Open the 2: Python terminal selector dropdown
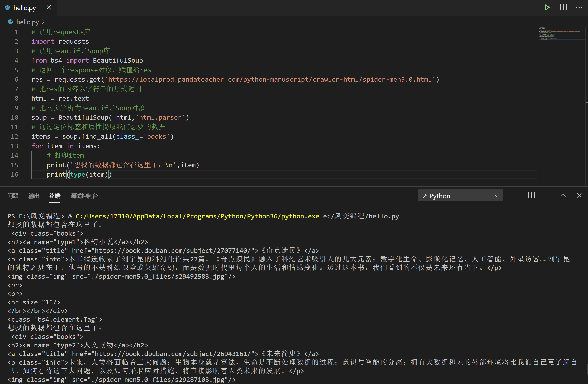Image resolution: width=588 pixels, height=384 pixels. (x=461, y=196)
